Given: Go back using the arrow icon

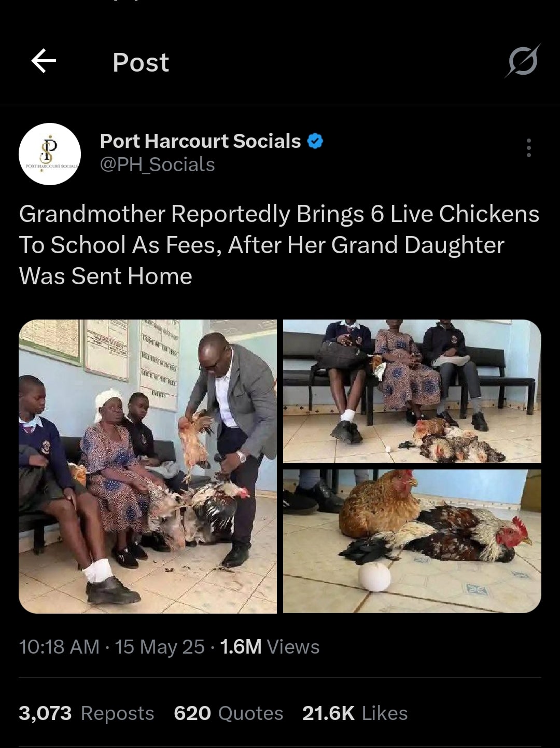Looking at the screenshot, I should coord(44,61).
